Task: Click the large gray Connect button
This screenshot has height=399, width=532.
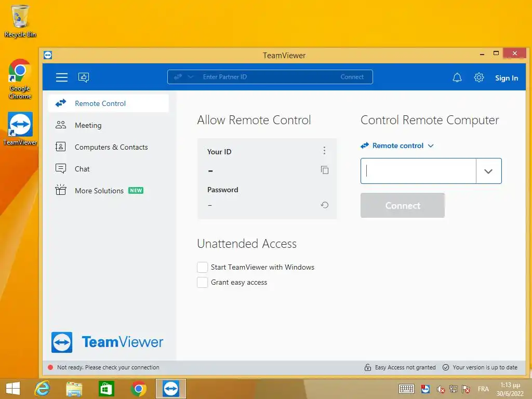Action: tap(403, 205)
